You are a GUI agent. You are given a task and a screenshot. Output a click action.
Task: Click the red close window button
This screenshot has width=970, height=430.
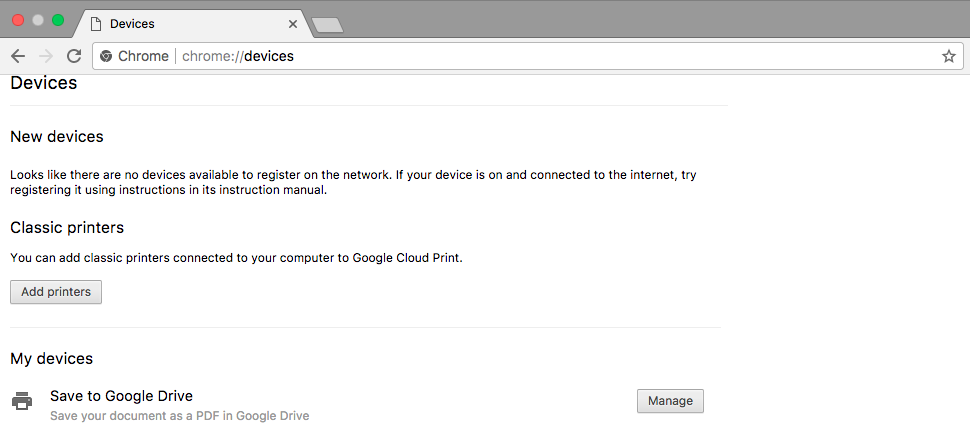(18, 20)
